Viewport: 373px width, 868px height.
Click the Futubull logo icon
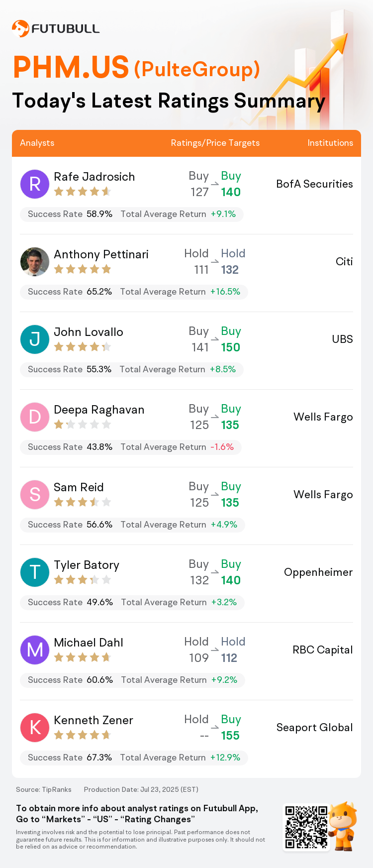pyautogui.click(x=20, y=28)
